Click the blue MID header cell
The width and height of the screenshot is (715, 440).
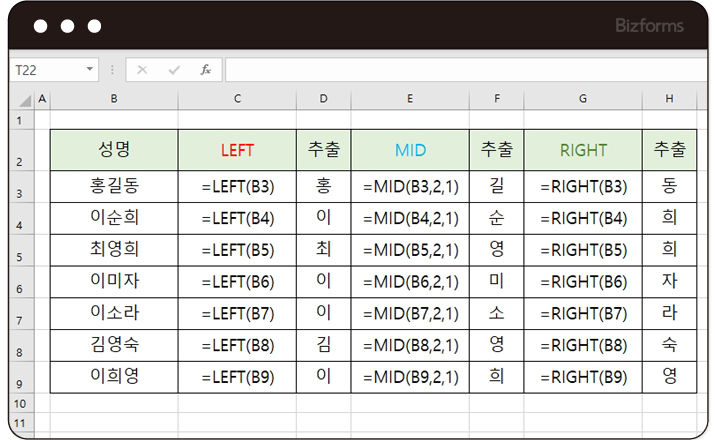click(410, 151)
